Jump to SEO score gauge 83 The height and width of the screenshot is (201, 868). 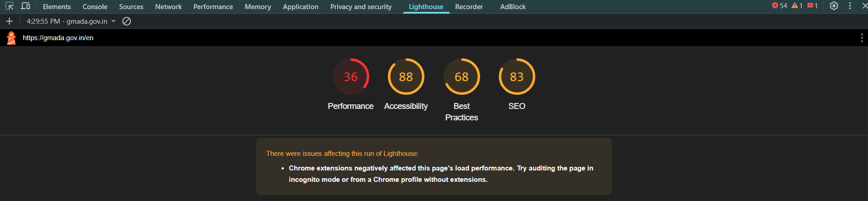(517, 77)
